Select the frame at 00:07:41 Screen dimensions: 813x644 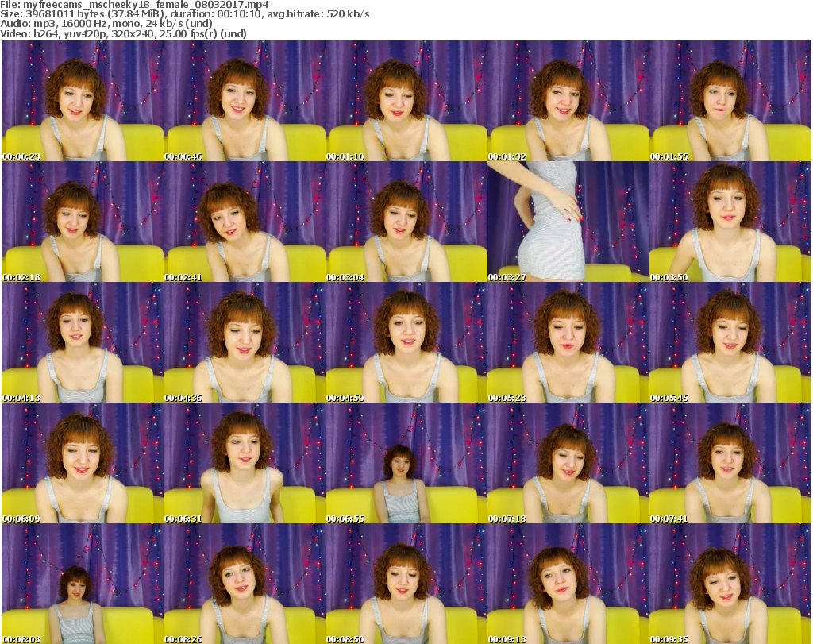tap(730, 463)
